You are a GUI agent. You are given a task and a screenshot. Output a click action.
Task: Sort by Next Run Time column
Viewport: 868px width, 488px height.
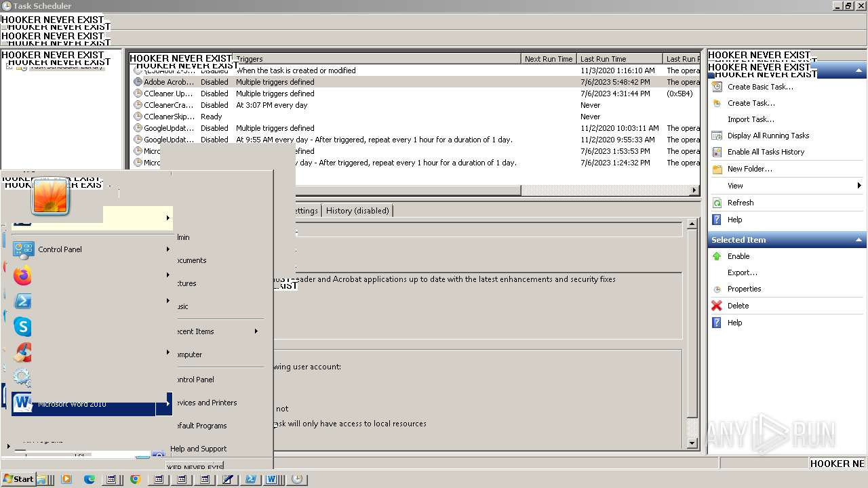pyautogui.click(x=549, y=59)
